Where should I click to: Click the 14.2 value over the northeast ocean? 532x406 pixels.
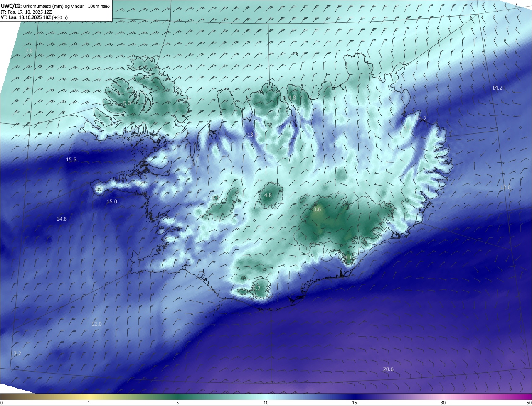[497, 88]
